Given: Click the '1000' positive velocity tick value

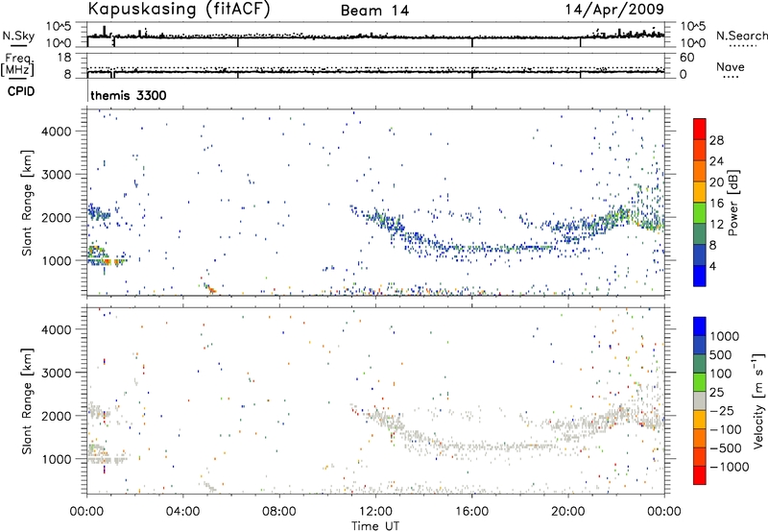Looking at the screenshot, I should [725, 336].
